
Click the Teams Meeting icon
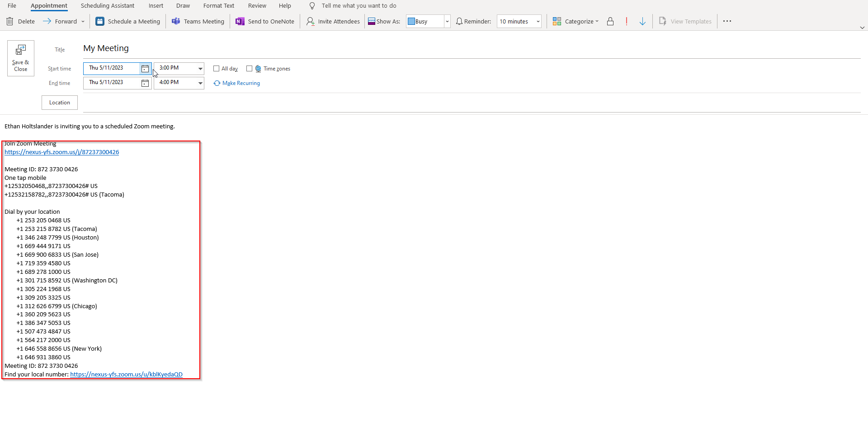coord(176,21)
